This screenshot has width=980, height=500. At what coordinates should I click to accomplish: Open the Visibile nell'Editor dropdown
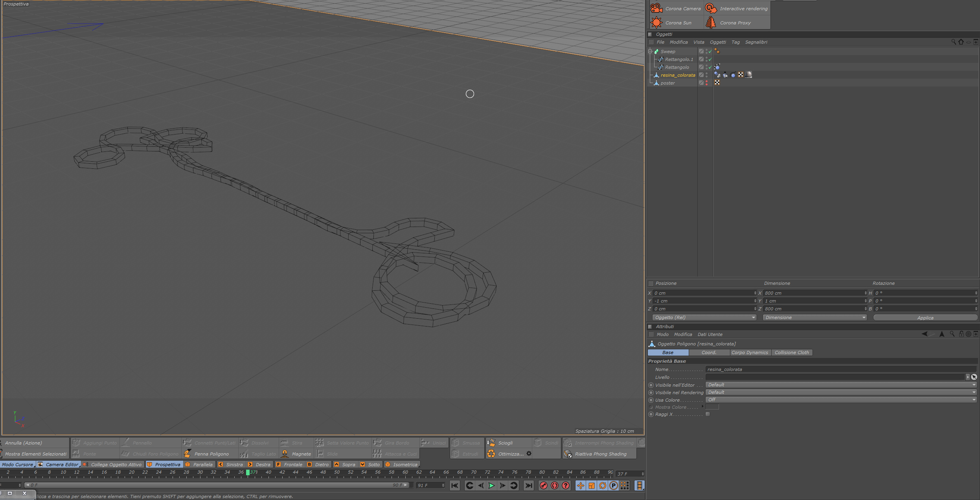click(x=841, y=385)
